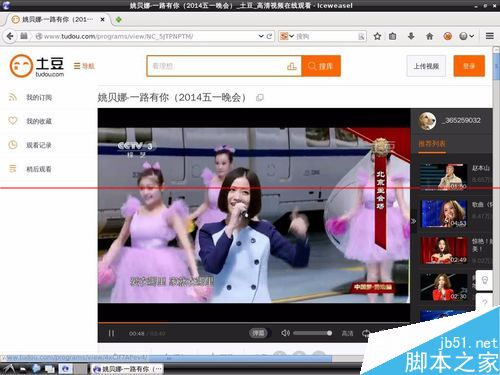Go to the home page icon
This screenshot has height=375, width=500.
pyautogui.click(x=430, y=36)
